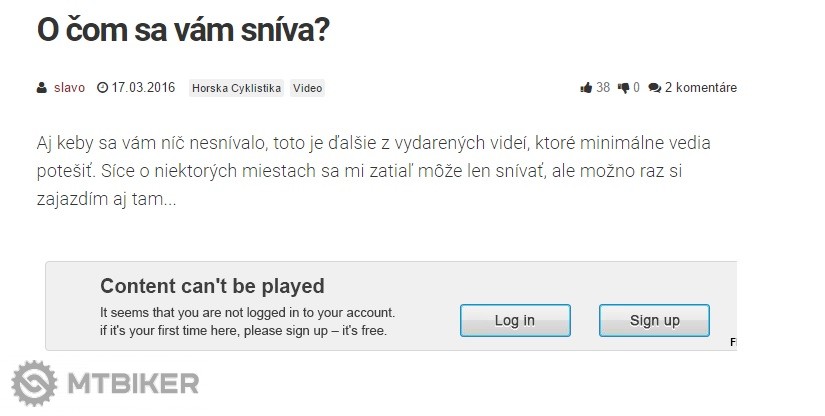Dislike the article with the thumbs-down icon
825x416 pixels.
pyautogui.click(x=624, y=88)
